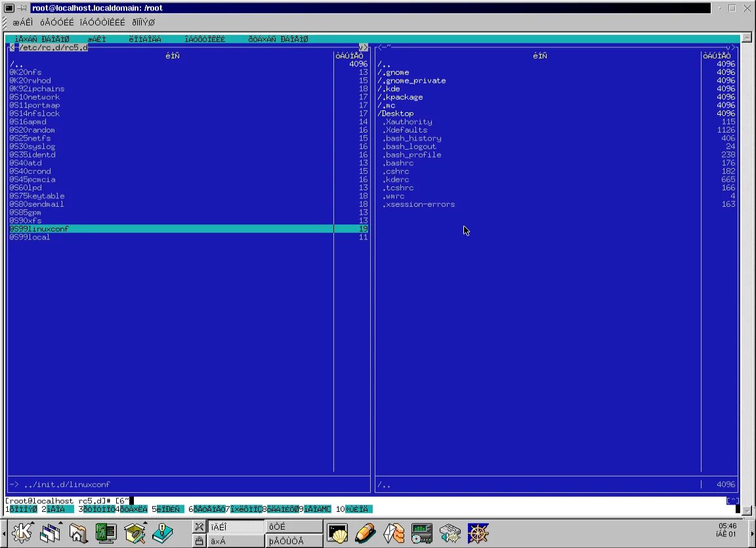
Task: Open the CD player stereo icon
Action: [x=422, y=533]
